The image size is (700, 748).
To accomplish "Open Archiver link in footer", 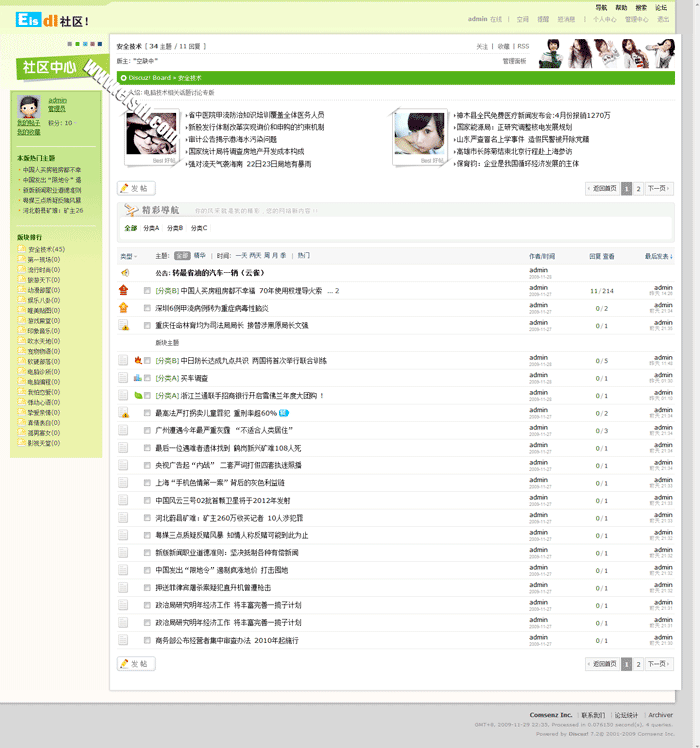I will (660, 715).
